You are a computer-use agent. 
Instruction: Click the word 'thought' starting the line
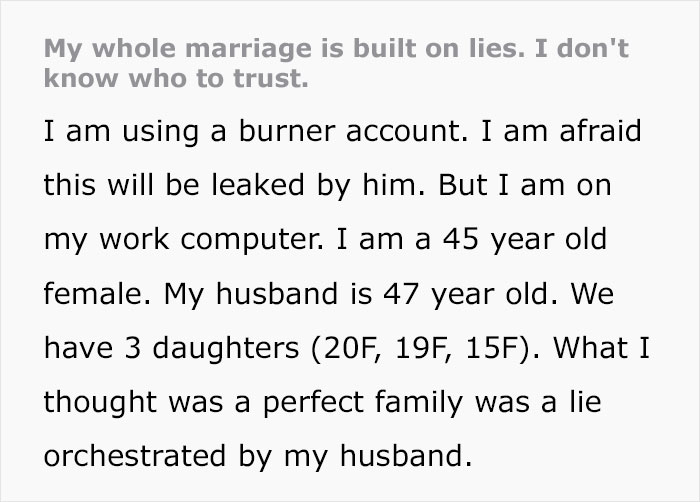(100, 403)
